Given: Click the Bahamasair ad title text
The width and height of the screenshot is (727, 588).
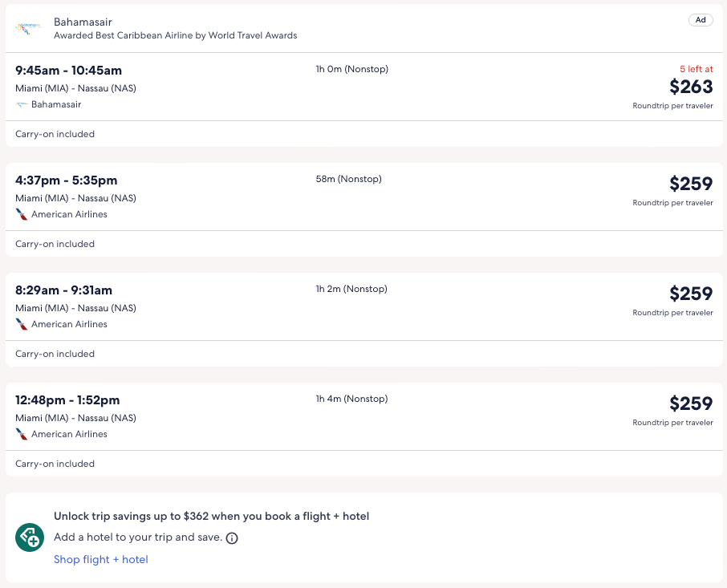Looking at the screenshot, I should pos(83,22).
